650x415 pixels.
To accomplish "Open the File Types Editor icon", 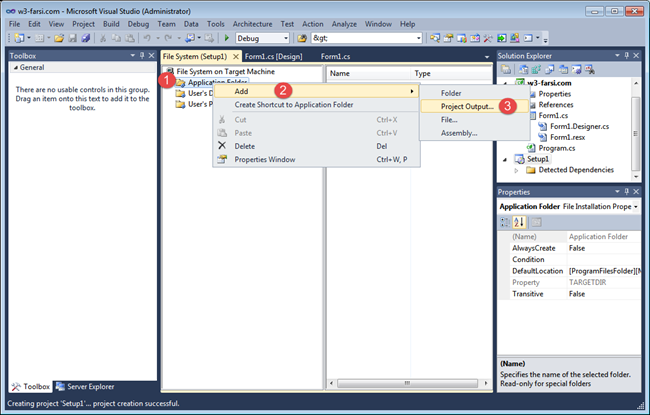I will click(x=550, y=70).
